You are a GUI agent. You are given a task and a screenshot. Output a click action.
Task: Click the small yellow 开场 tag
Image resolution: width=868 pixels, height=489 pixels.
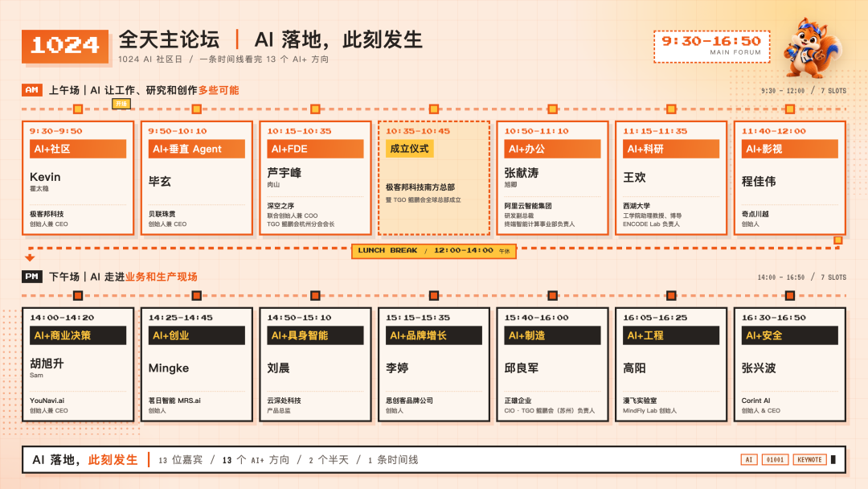(121, 104)
